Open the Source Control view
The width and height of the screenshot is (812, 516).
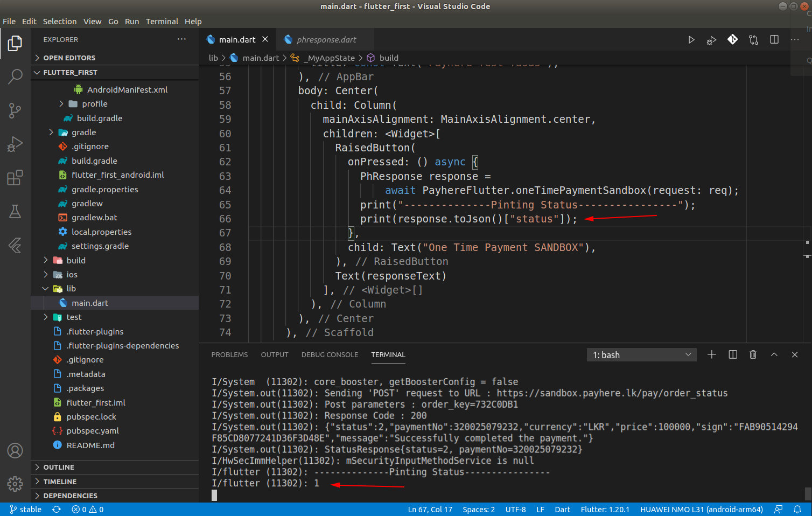pos(15,110)
